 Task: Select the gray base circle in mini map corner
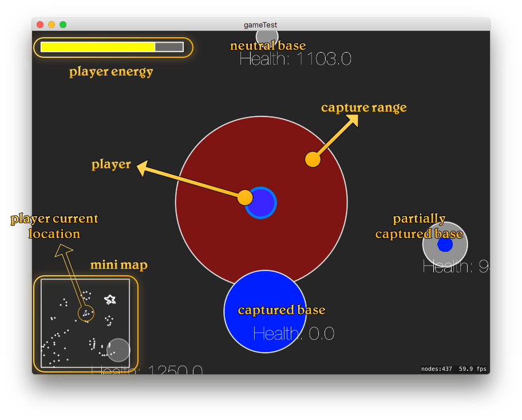tap(117, 350)
